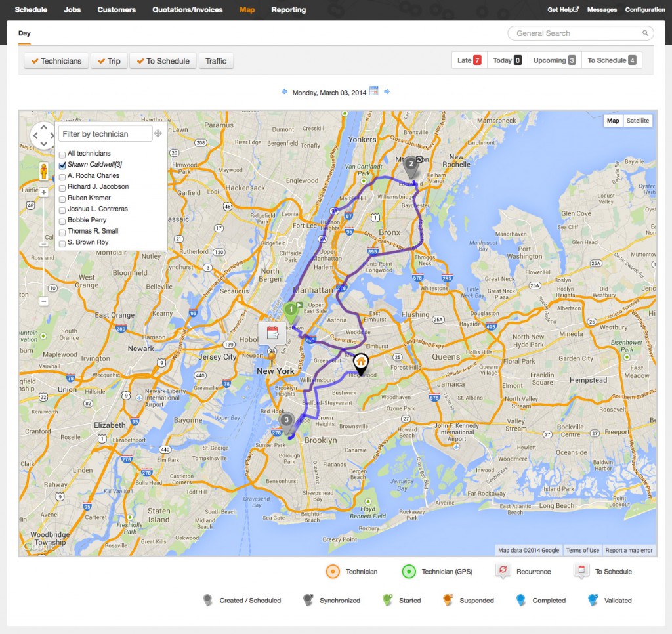Click the Completed legend pin
This screenshot has width=672, height=634.
point(520,600)
